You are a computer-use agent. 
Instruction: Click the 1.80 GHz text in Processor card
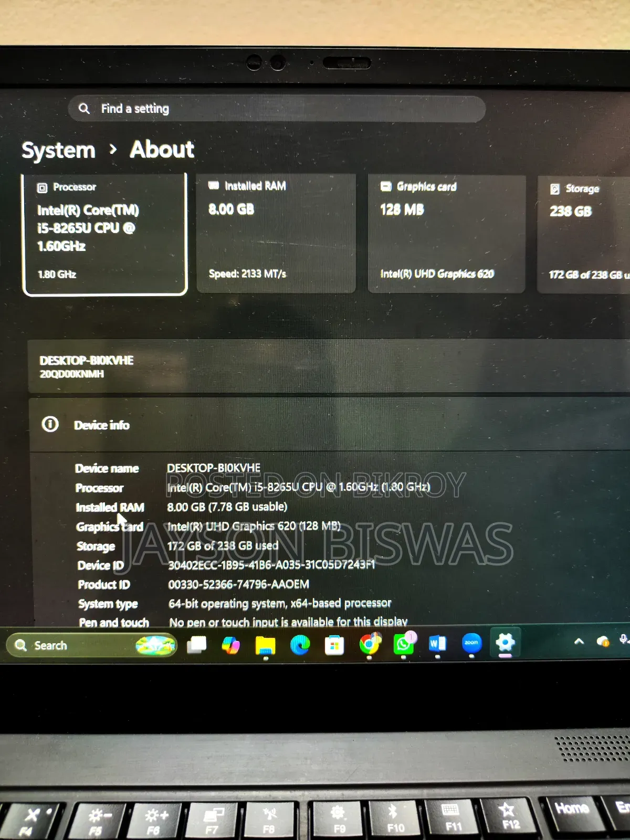(57, 274)
